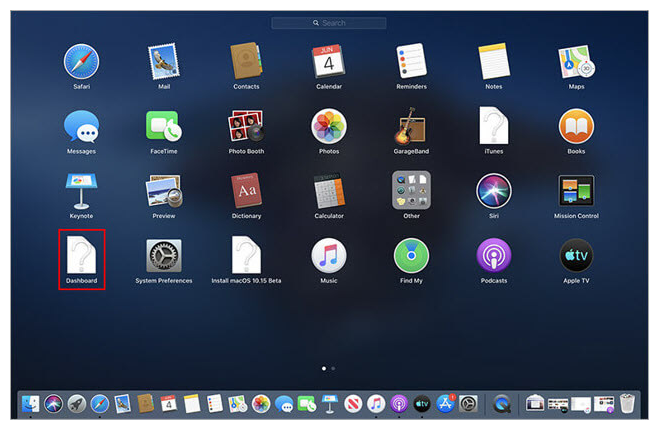
Task: Open the Dashboard app icon
Action: [x=81, y=255]
